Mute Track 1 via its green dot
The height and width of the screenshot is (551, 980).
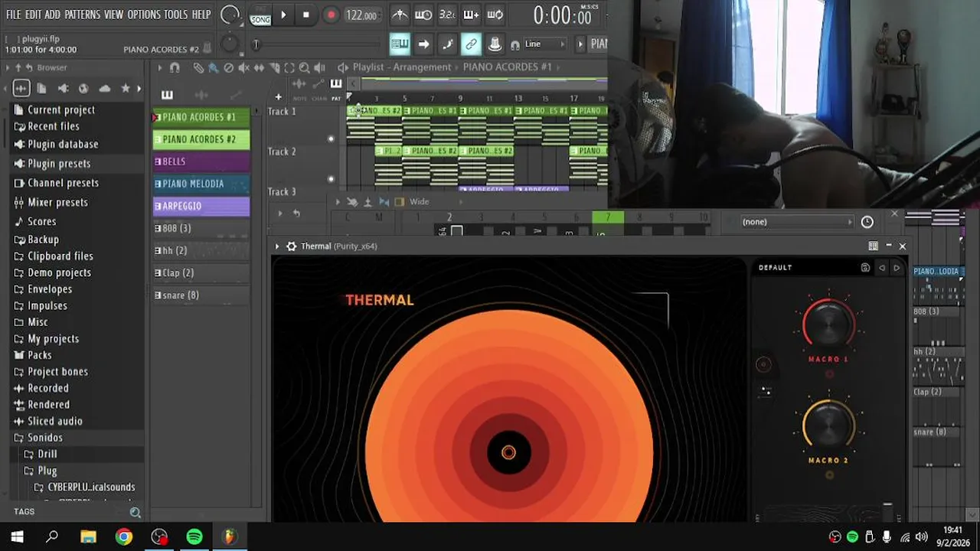click(x=331, y=139)
